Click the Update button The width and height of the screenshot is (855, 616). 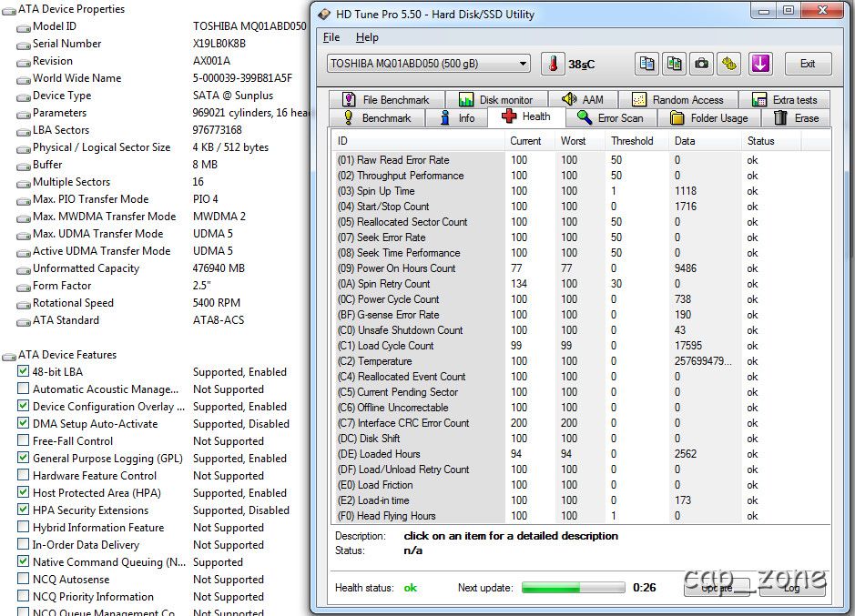(x=717, y=588)
